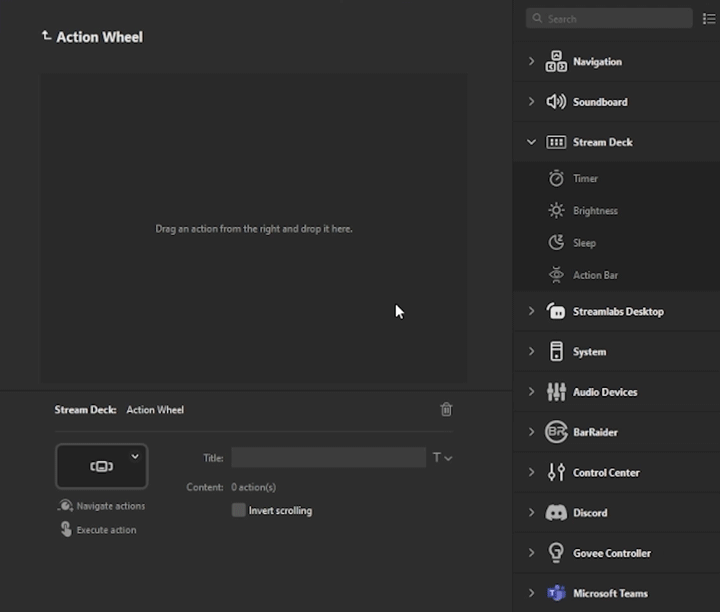Click the Govee Controller label
This screenshot has height=612, width=720.
pyautogui.click(x=612, y=553)
